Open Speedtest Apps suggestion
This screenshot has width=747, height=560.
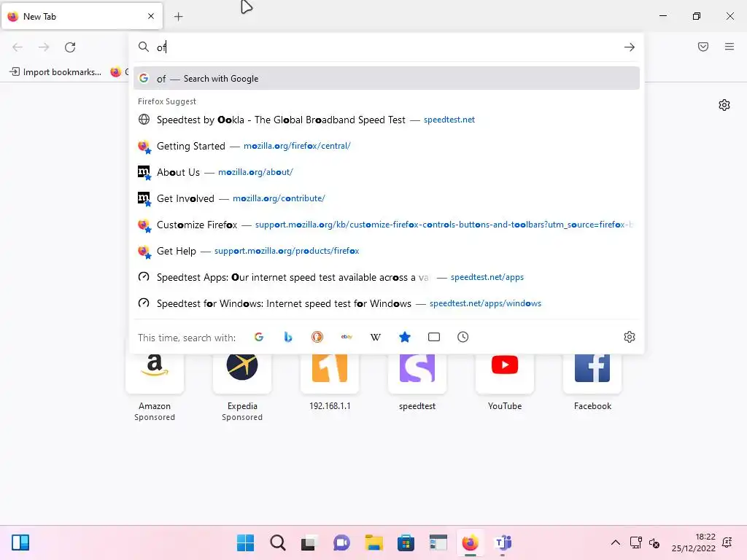387,276
